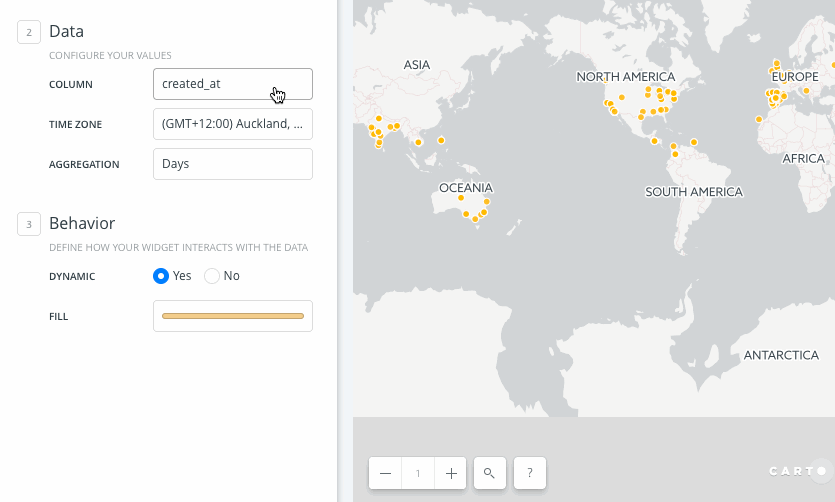Open the Column dropdown showing created_at
The height and width of the screenshot is (502, 835).
[233, 84]
